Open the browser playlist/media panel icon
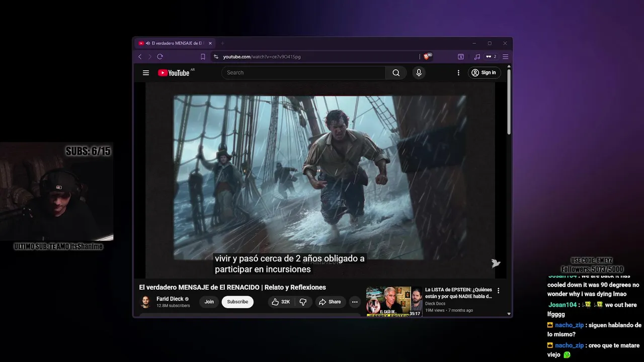 point(460,57)
